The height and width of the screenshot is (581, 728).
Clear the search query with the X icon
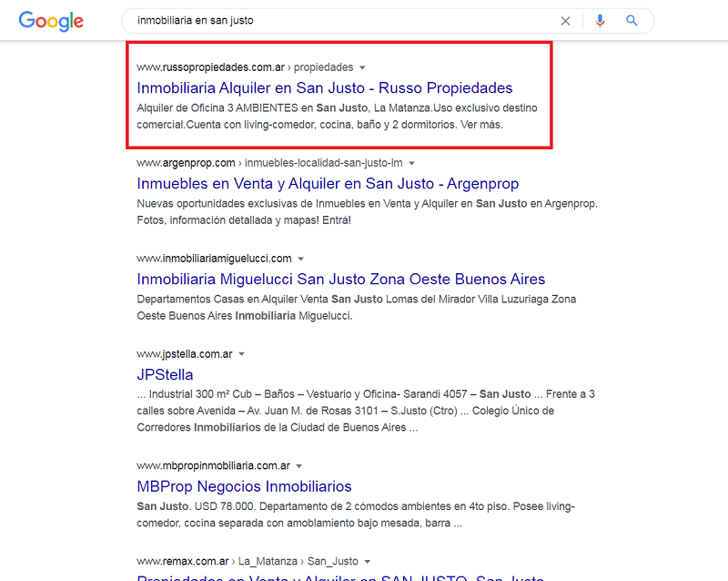click(565, 21)
